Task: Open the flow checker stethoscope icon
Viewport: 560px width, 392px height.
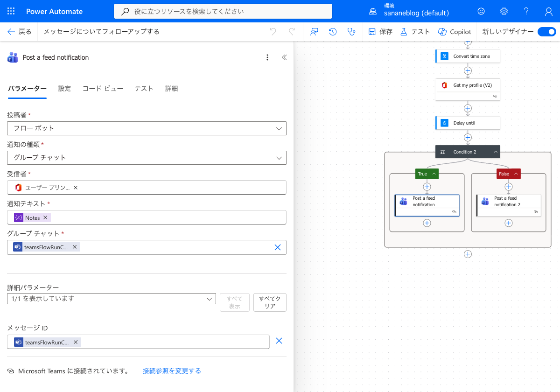Action: coord(351,32)
